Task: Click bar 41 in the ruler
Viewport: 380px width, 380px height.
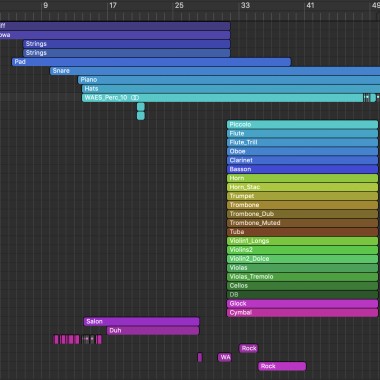Action: (x=310, y=5)
